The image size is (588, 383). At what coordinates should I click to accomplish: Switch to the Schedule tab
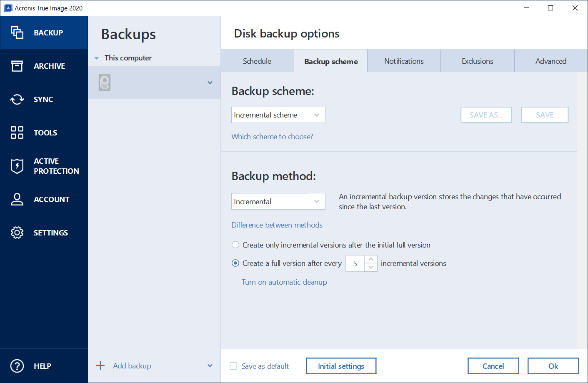click(x=257, y=61)
